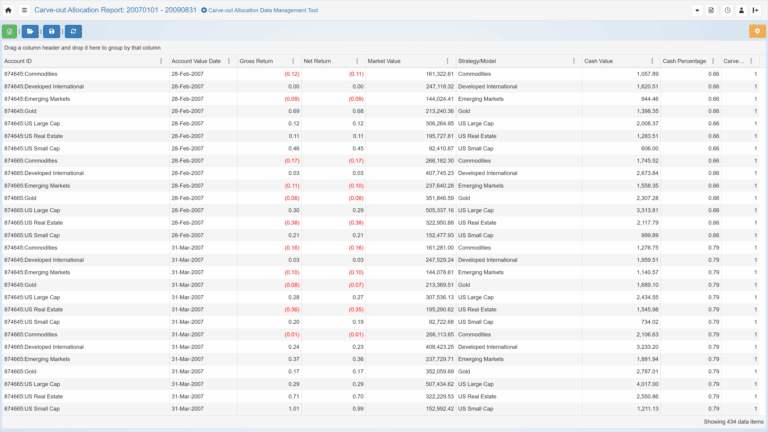Click the blue save disk icon
The height and width of the screenshot is (432, 768).
pyautogui.click(x=52, y=31)
